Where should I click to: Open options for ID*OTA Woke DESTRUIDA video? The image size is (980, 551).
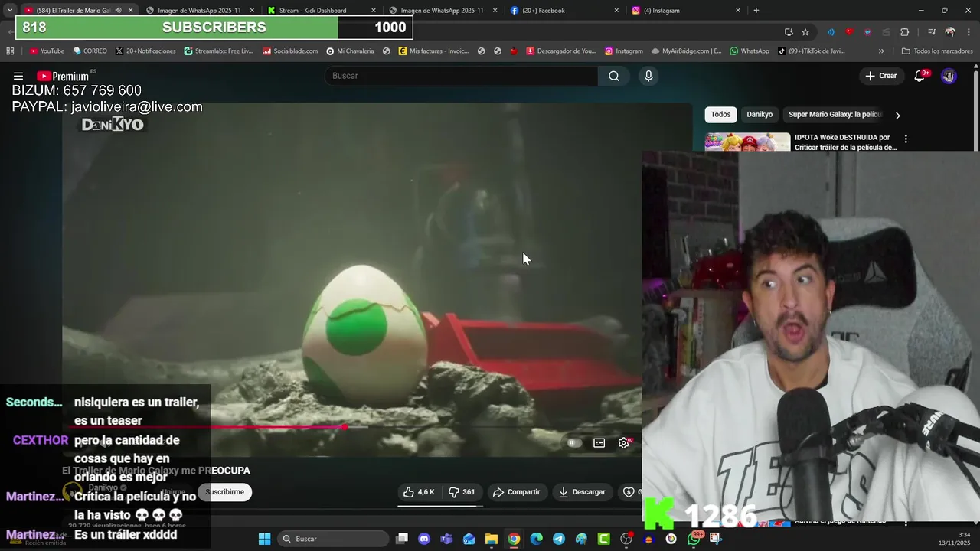pos(906,139)
